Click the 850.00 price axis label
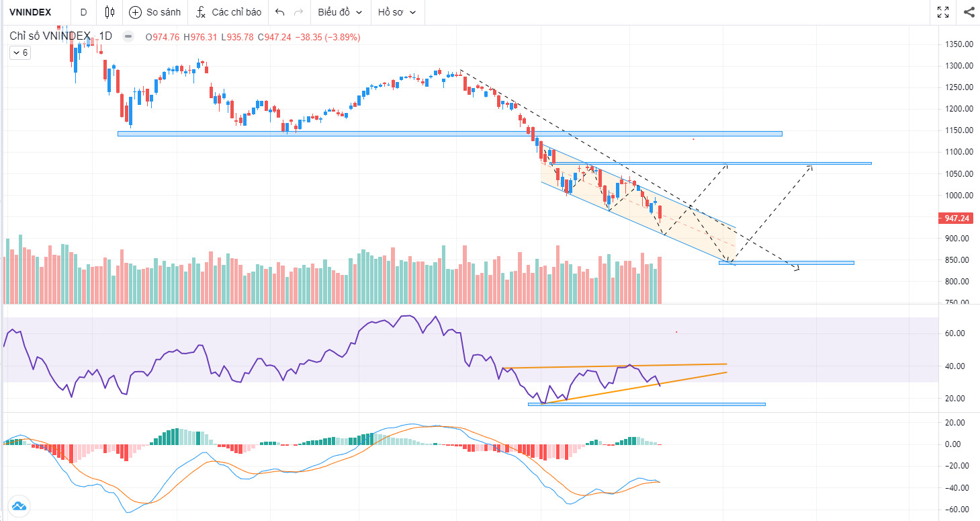The image size is (980, 521). pos(959,260)
